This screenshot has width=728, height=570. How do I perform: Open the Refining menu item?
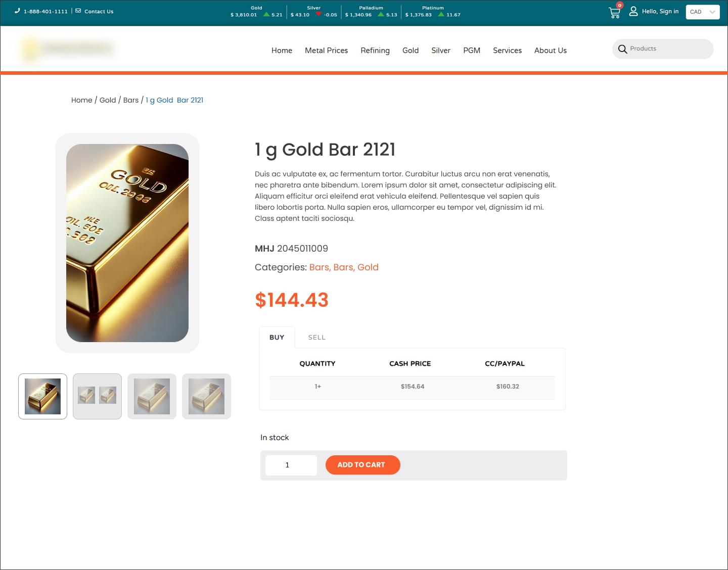(375, 51)
